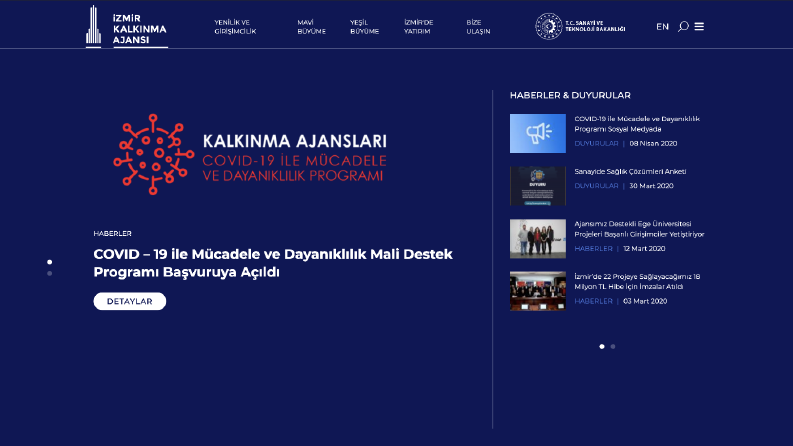
Task: Click İzmir Kalkınma Ajansı logo text
Action: [140, 29]
